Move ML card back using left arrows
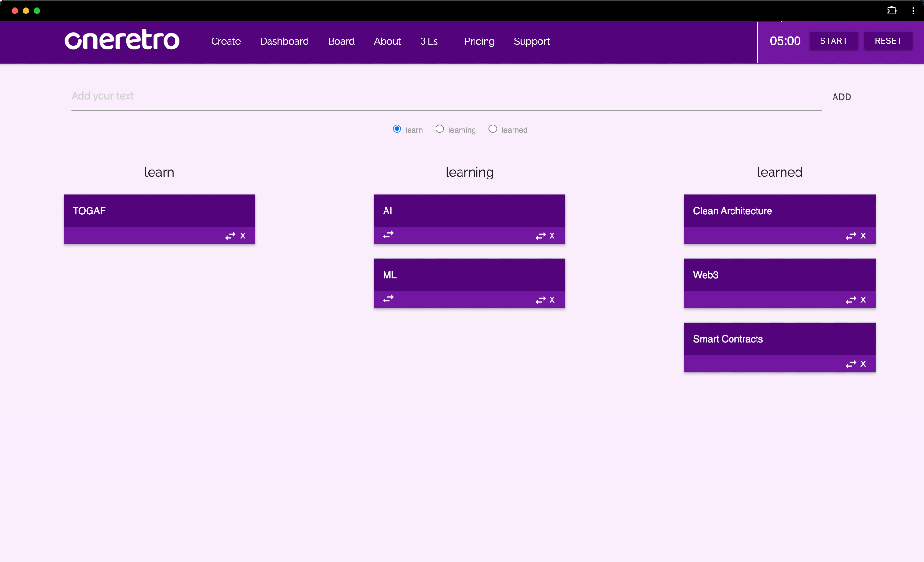Viewport: 924px width, 562px height. click(x=388, y=299)
